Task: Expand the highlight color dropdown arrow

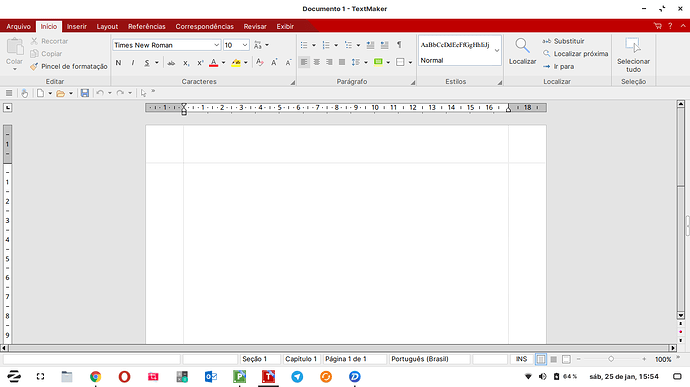Action: pyautogui.click(x=246, y=63)
